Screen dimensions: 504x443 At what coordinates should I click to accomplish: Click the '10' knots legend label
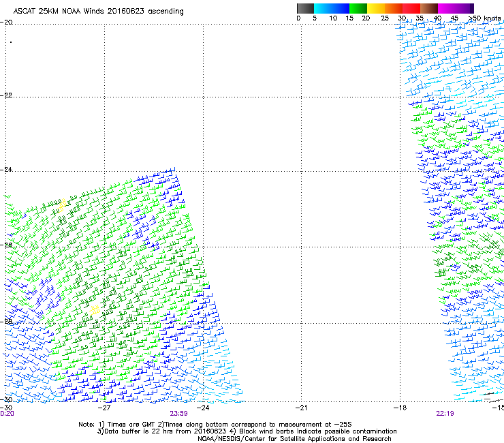pos(333,18)
